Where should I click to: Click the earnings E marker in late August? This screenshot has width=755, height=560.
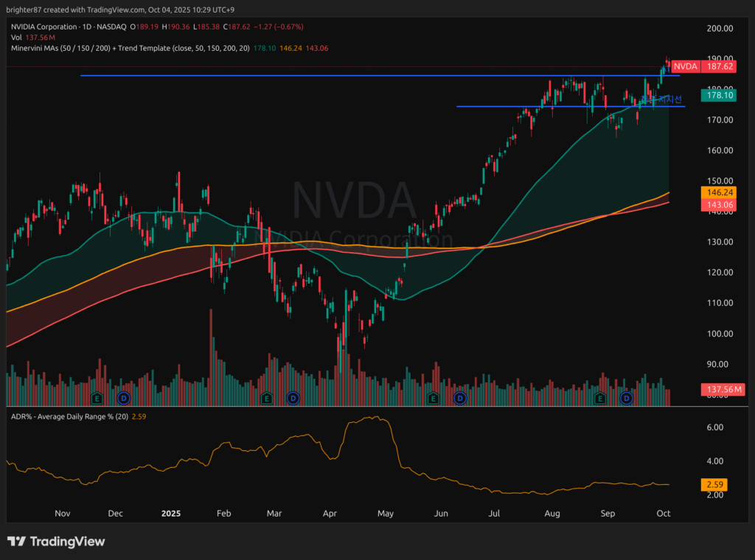[600, 398]
